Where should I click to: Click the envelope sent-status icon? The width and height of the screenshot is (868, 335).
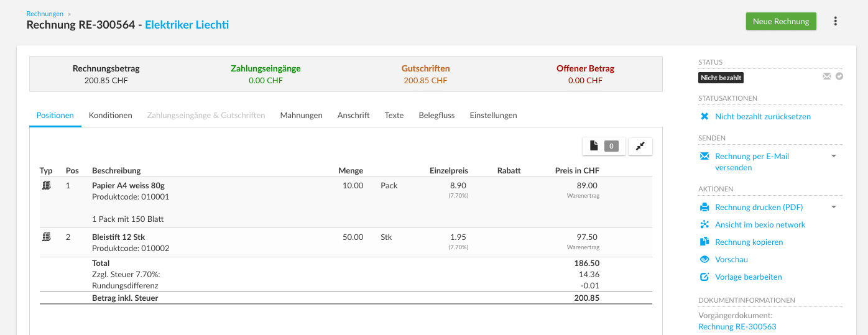[x=826, y=76]
